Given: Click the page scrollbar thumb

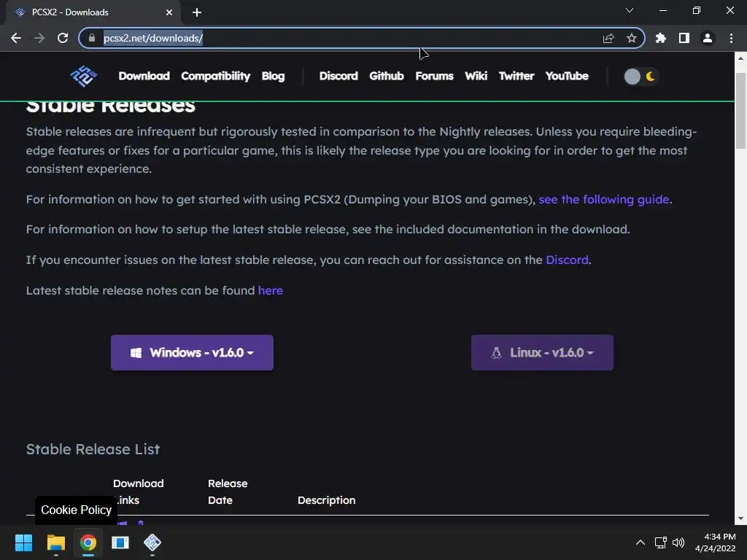Looking at the screenshot, I should (x=740, y=111).
